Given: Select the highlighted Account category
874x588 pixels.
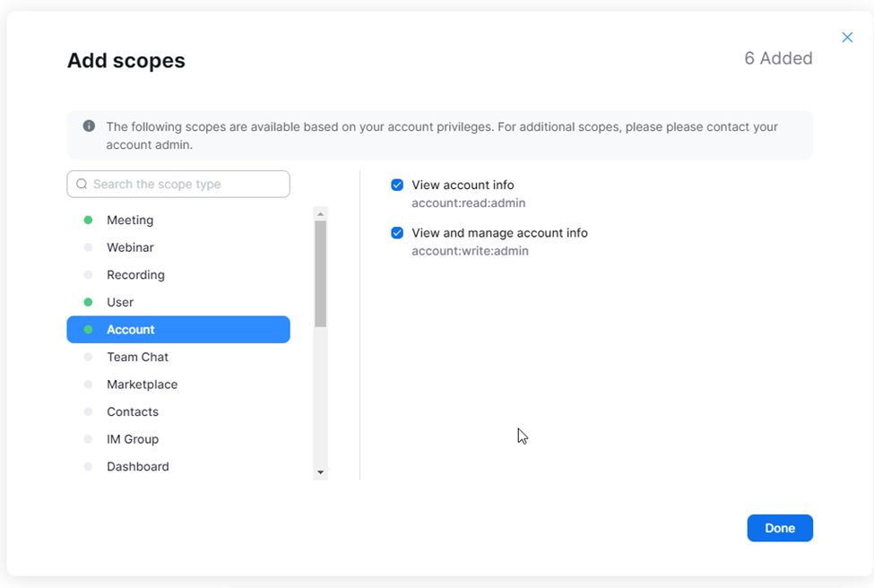Looking at the screenshot, I should (x=178, y=329).
